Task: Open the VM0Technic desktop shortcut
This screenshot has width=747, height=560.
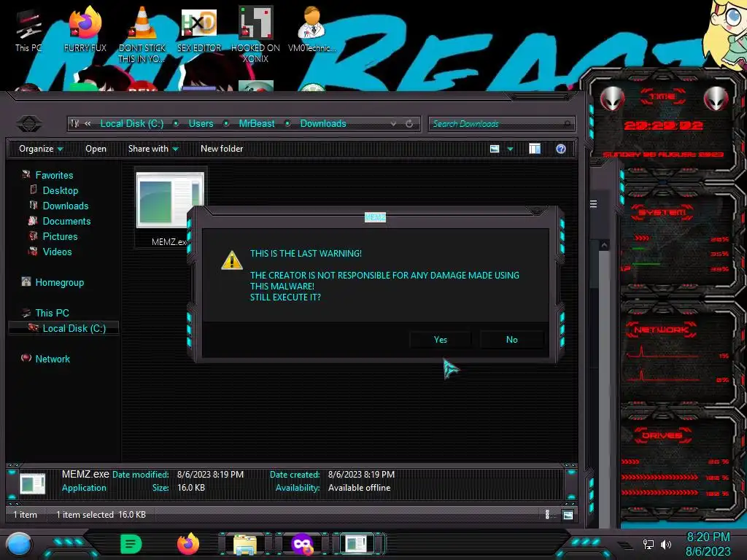Action: tap(311, 31)
